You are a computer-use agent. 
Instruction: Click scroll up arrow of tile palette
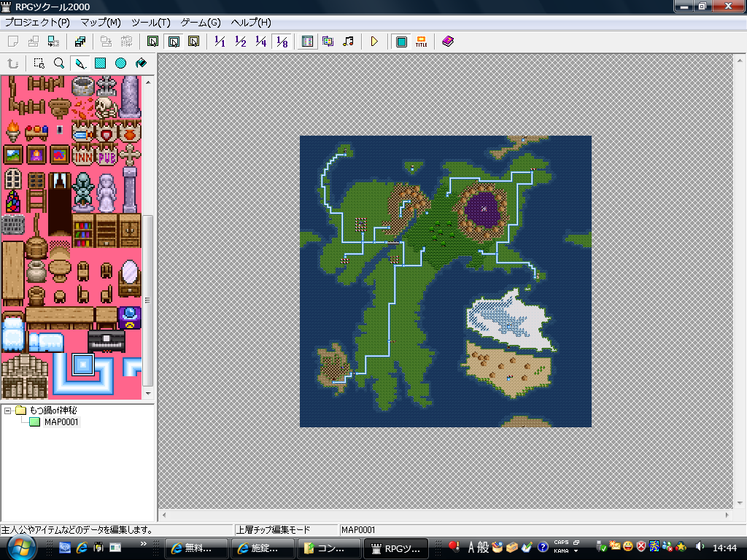click(148, 82)
